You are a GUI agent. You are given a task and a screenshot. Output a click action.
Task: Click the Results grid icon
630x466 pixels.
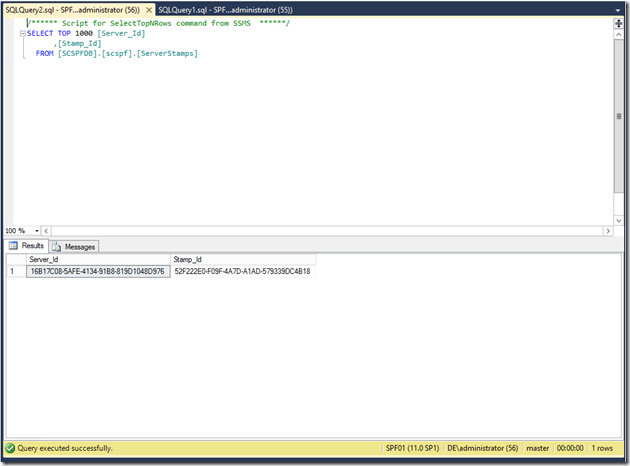point(14,245)
